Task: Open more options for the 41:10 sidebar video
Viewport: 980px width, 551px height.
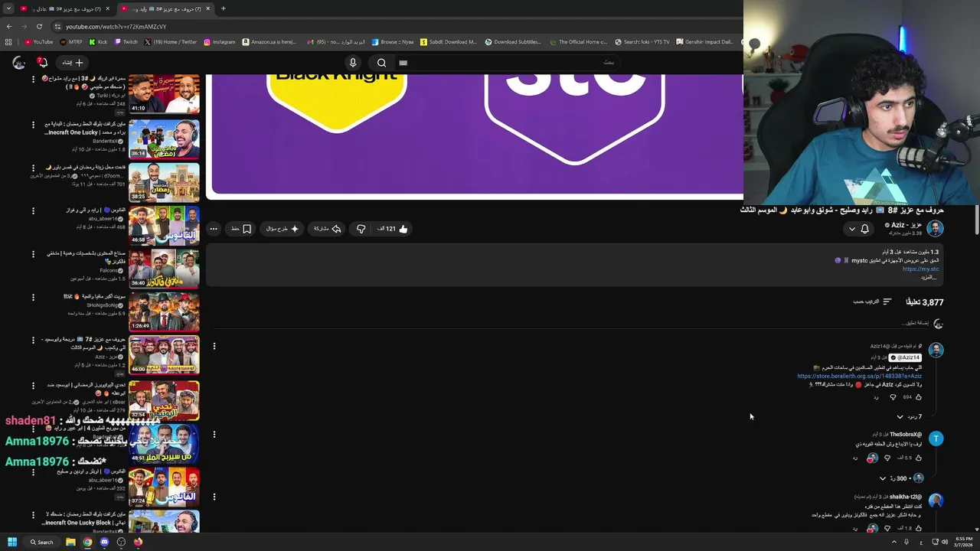Action: click(x=33, y=80)
